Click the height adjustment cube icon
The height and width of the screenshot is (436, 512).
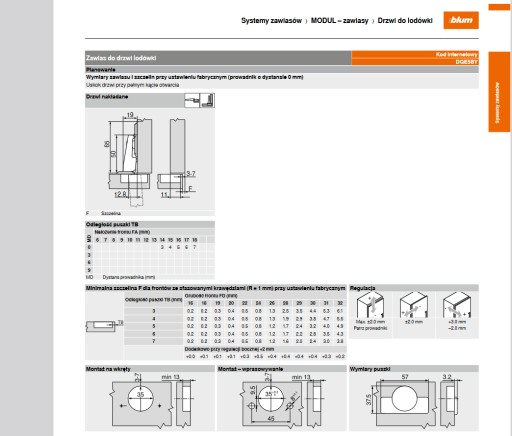click(x=370, y=305)
